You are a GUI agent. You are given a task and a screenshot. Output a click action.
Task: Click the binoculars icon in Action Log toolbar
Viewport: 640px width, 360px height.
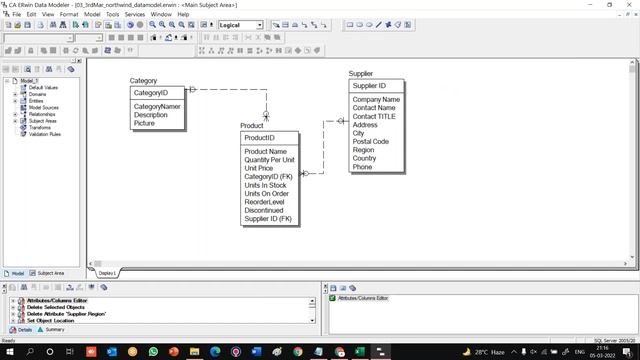point(24,287)
